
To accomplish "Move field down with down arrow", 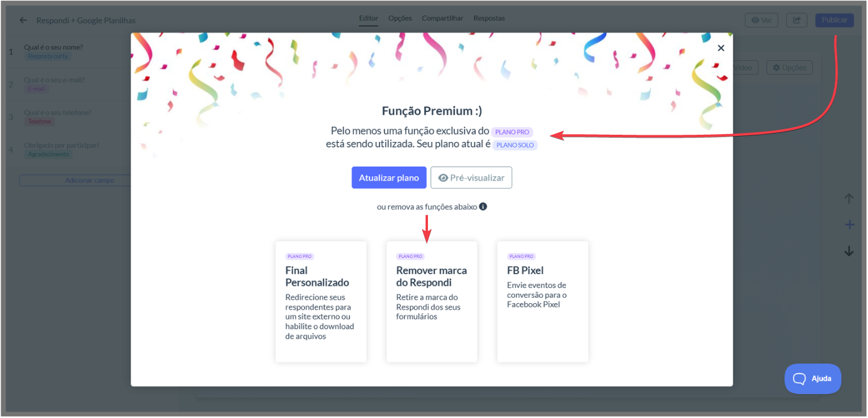I will 849,251.
